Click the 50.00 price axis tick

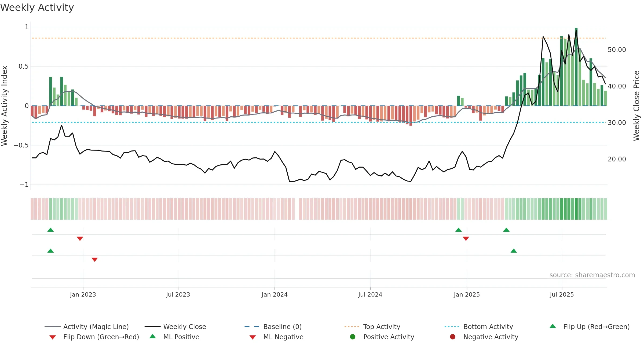pos(617,50)
